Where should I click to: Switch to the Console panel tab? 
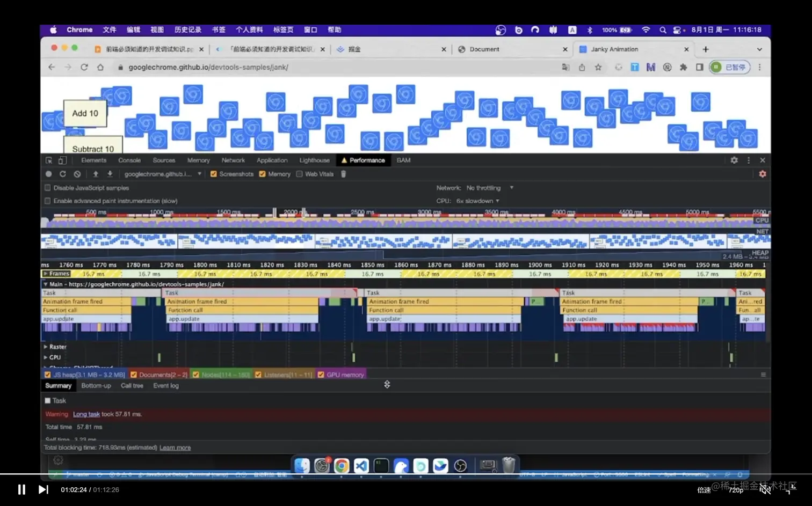point(129,160)
